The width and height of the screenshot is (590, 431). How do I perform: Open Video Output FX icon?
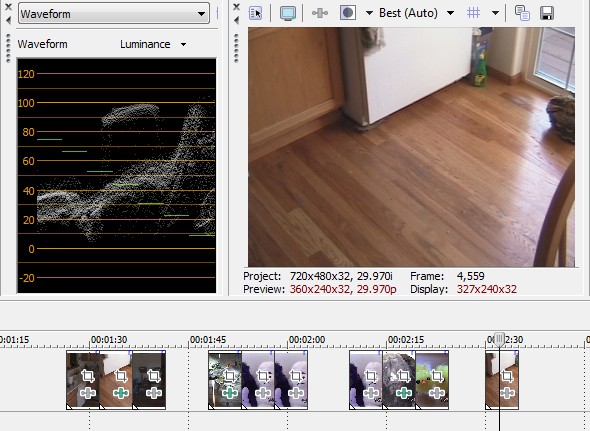tap(320, 13)
